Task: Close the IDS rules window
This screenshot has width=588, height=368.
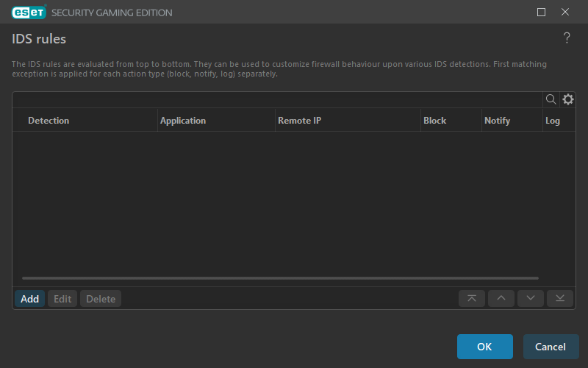Action: tap(565, 12)
